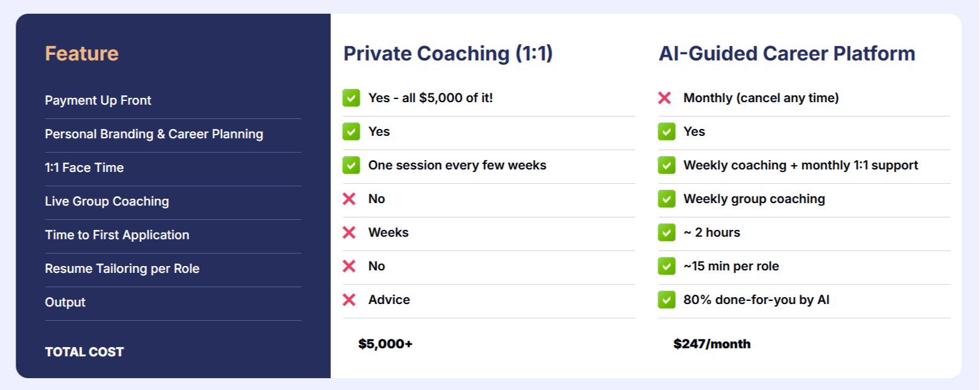Click red X beside "Monthly (cancel any time)"
The width and height of the screenshot is (980, 390).
pyautogui.click(x=665, y=98)
